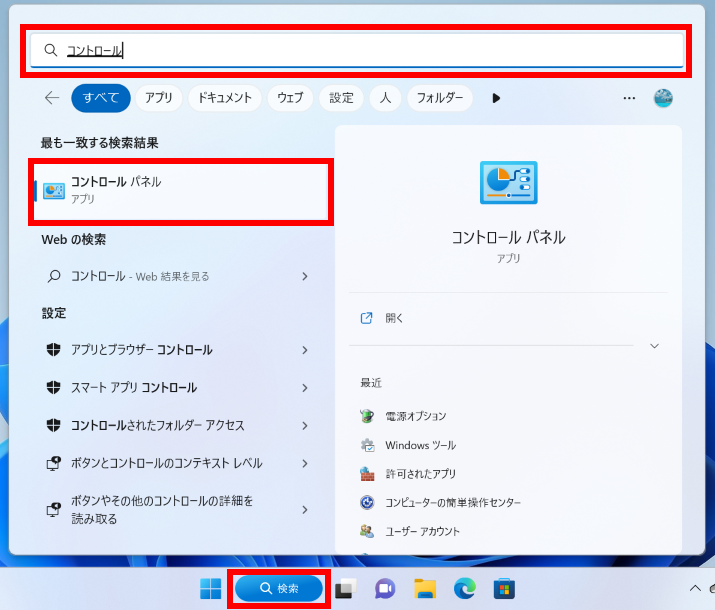Open コントロール パネル best match result
This screenshot has height=610, width=715.
tap(181, 191)
